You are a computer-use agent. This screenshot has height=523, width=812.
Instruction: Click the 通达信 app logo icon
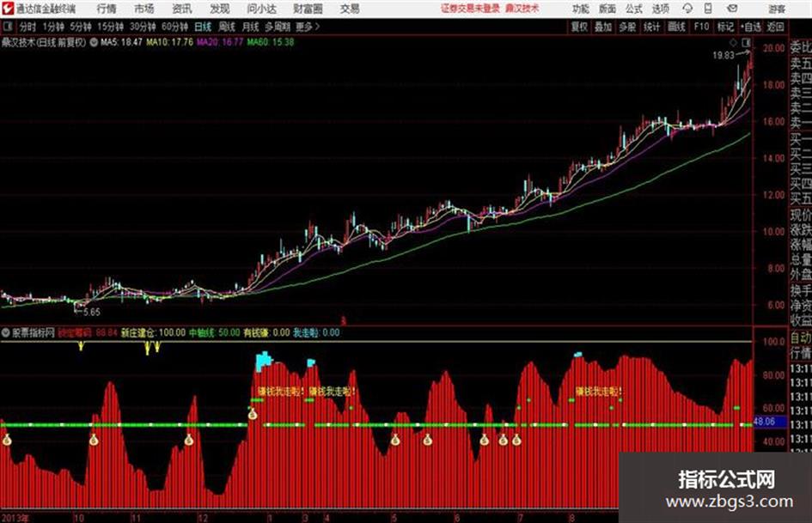(x=8, y=9)
